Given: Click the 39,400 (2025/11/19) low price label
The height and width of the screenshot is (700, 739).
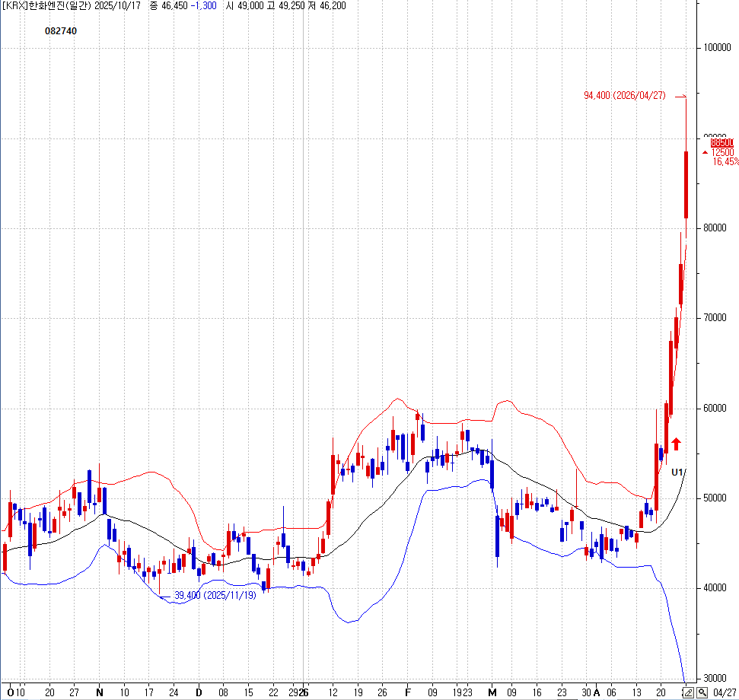Looking at the screenshot, I should (215, 595).
